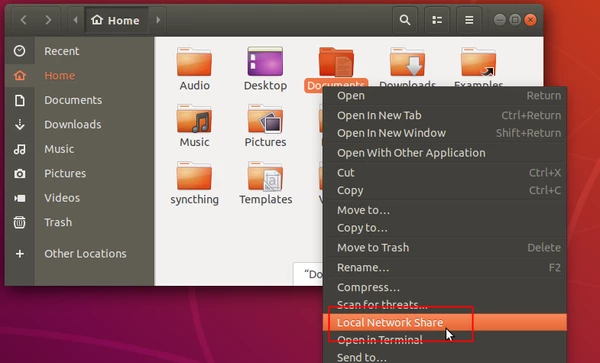Select the Downloads folder icon in the file view
Viewport: 600px width, 363px height.
tap(407, 62)
